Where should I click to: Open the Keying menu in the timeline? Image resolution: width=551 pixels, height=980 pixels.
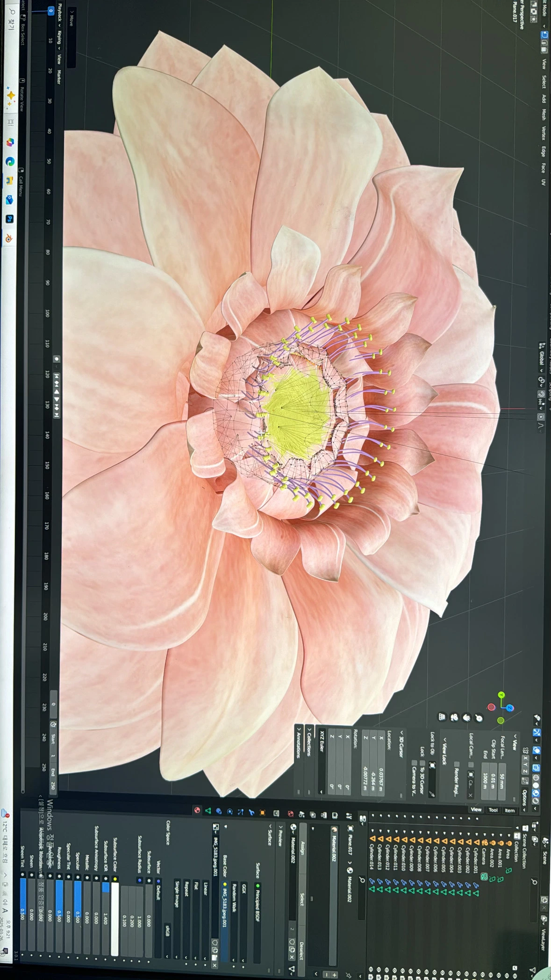[59, 39]
